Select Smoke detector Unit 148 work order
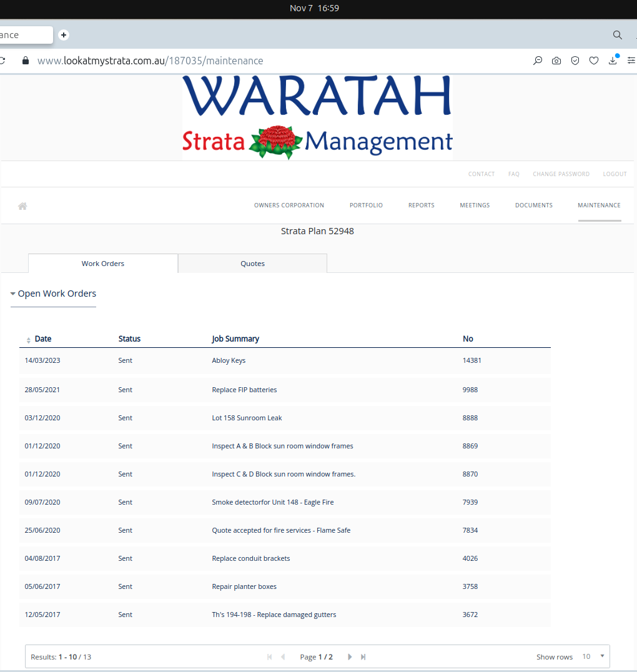 [285, 502]
